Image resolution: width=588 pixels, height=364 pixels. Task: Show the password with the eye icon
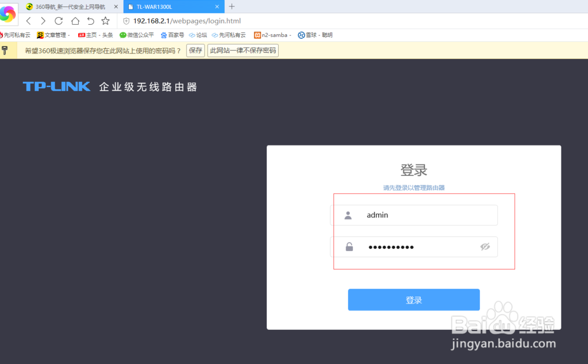[x=485, y=246]
